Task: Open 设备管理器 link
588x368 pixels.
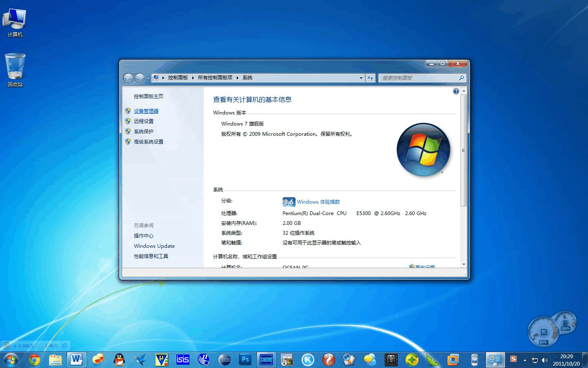Action: tap(146, 111)
